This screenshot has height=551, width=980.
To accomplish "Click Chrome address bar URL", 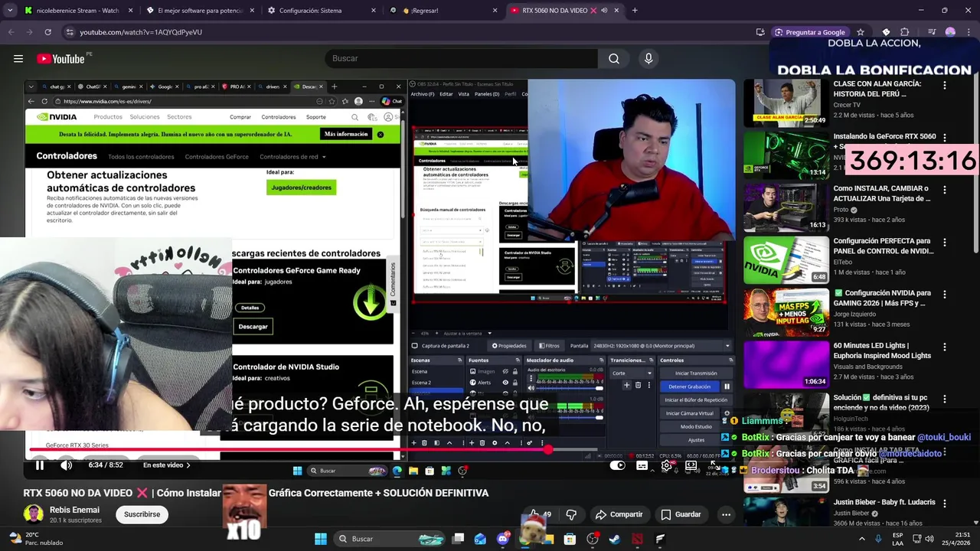I will tap(141, 32).
